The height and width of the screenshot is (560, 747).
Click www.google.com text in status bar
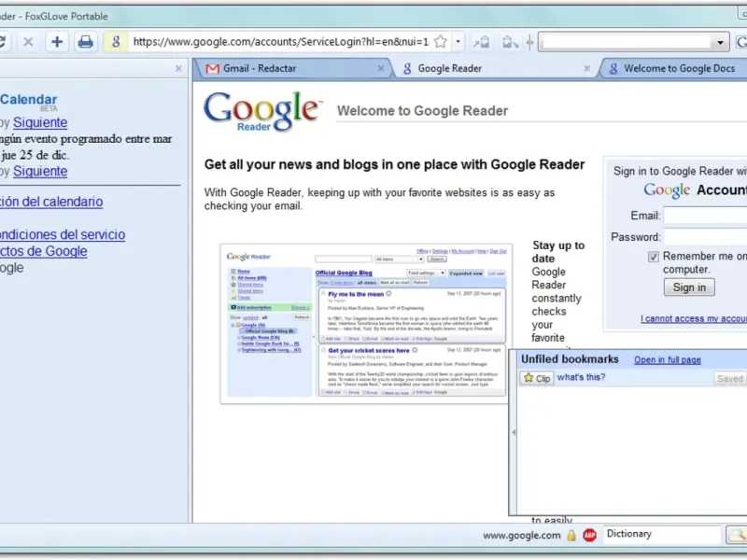522,536
